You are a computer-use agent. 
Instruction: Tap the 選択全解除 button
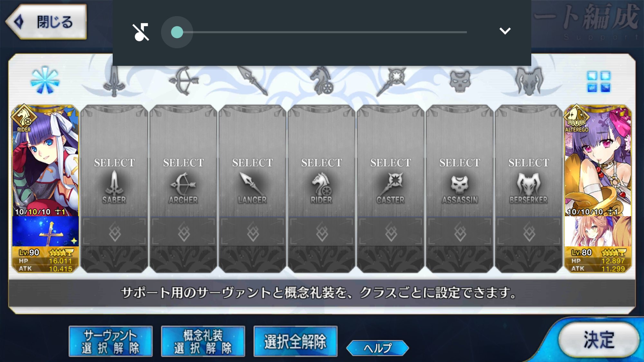click(295, 341)
